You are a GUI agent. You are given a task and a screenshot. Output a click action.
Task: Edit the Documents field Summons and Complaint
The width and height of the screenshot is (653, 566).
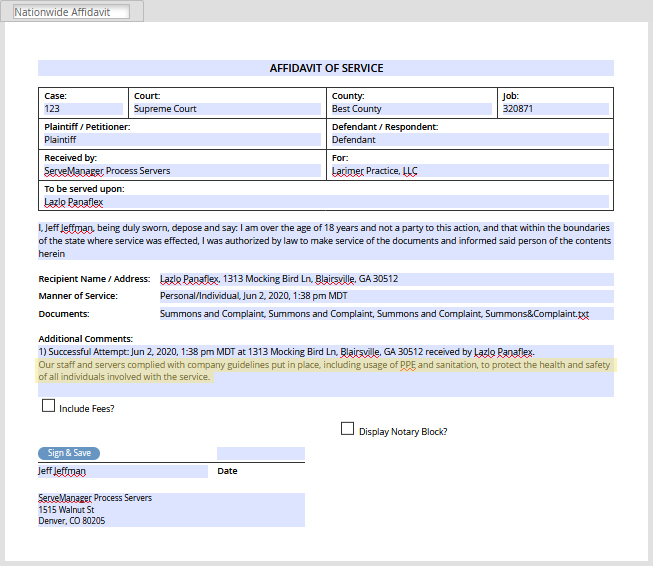(x=386, y=314)
